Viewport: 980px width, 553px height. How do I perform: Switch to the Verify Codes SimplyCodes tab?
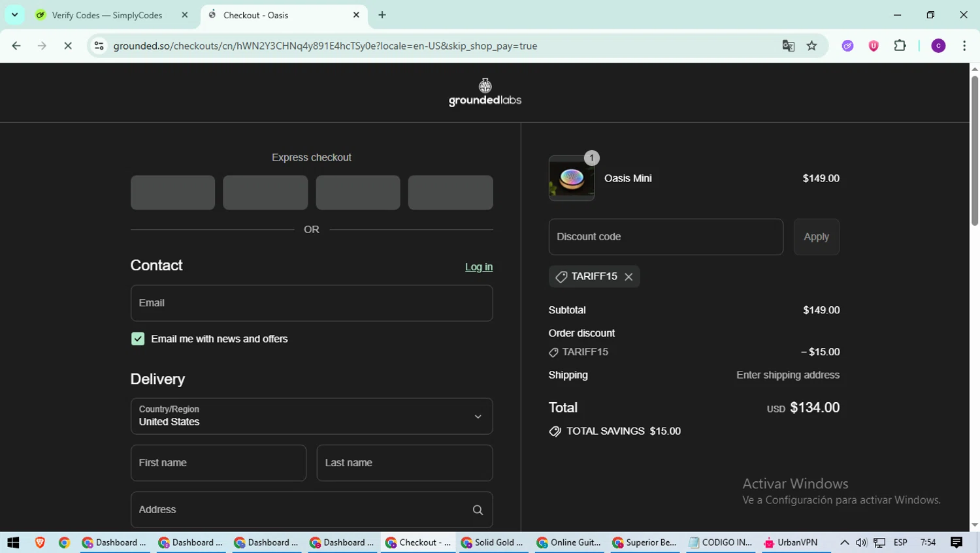112,15
